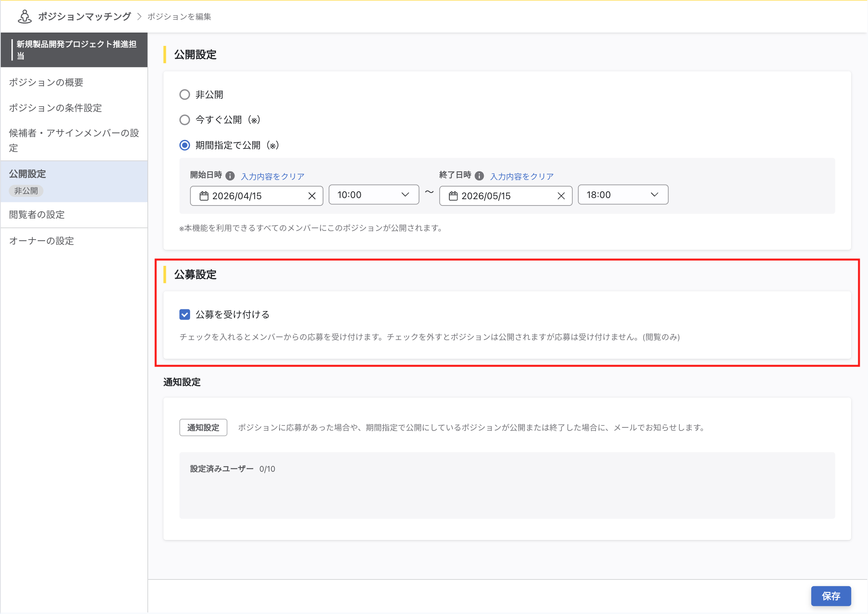The width and height of the screenshot is (868, 614).
Task: Open ポジションの条件設定 from the sidebar
Action: tap(55, 108)
